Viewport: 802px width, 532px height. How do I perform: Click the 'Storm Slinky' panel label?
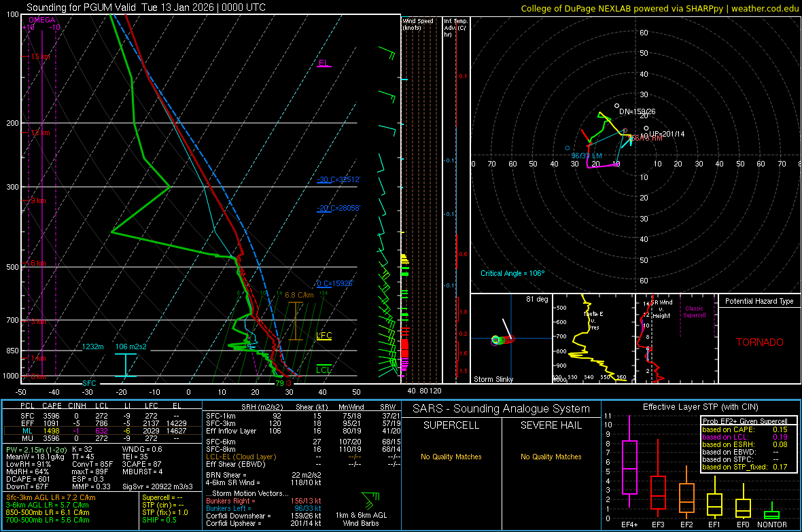pyautogui.click(x=493, y=379)
